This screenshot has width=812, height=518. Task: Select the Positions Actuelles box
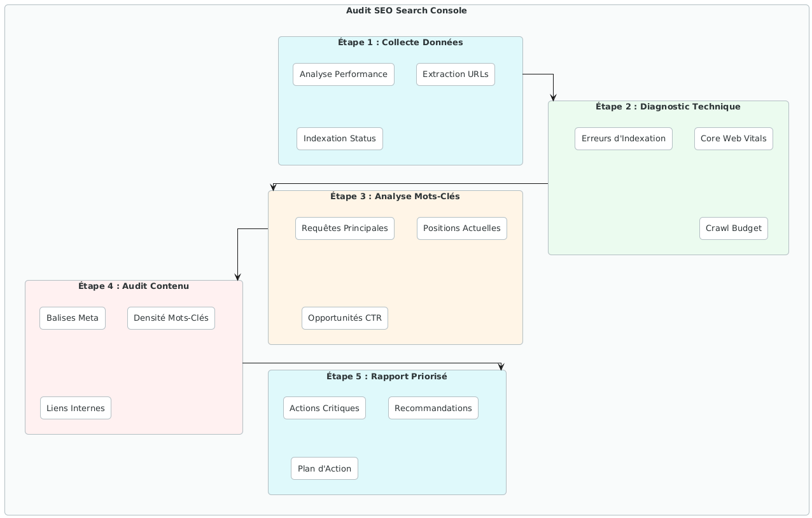pyautogui.click(x=461, y=228)
